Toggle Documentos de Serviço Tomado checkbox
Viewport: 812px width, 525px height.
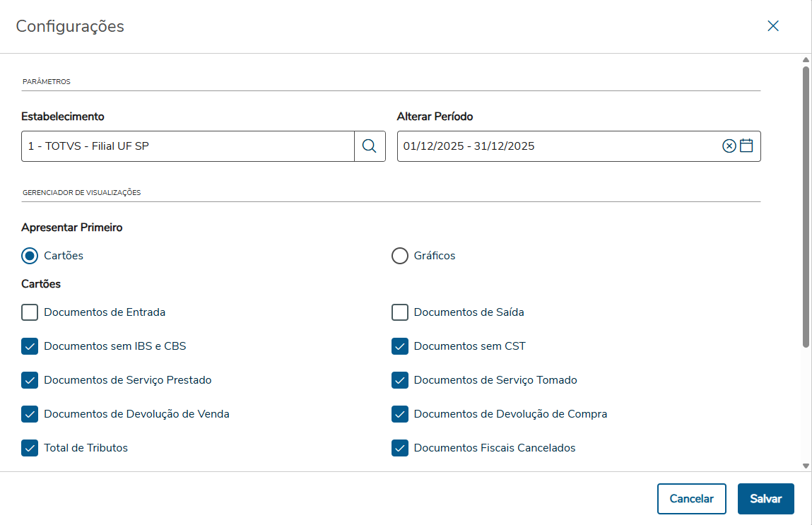pos(400,380)
